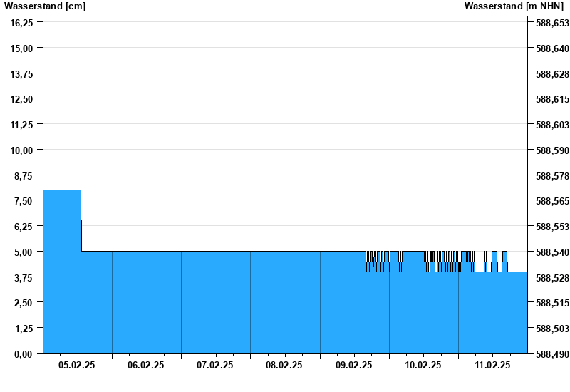Click the 07.02.25 date label
This screenshot has height=392, width=570.
click(x=215, y=365)
